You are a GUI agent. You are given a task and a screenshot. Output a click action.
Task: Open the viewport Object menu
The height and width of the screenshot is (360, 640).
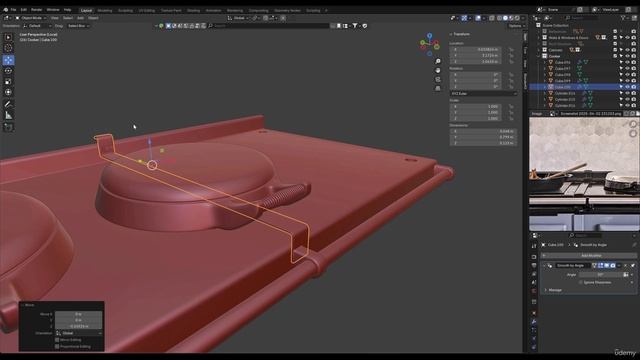93,18
